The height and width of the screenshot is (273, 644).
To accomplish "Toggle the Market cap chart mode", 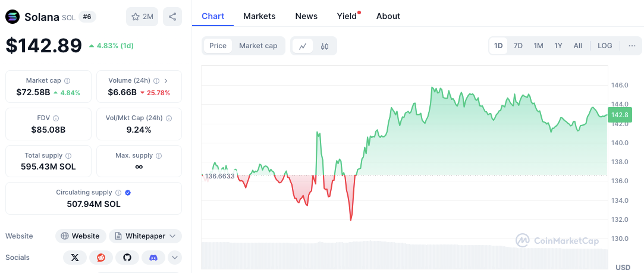I will point(258,46).
